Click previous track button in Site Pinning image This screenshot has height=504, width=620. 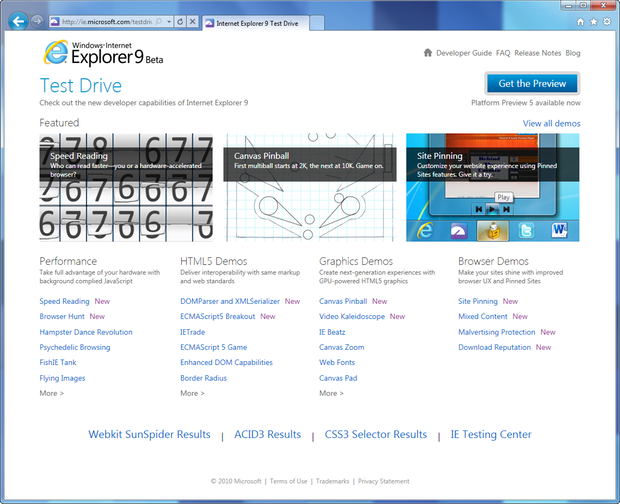point(478,209)
